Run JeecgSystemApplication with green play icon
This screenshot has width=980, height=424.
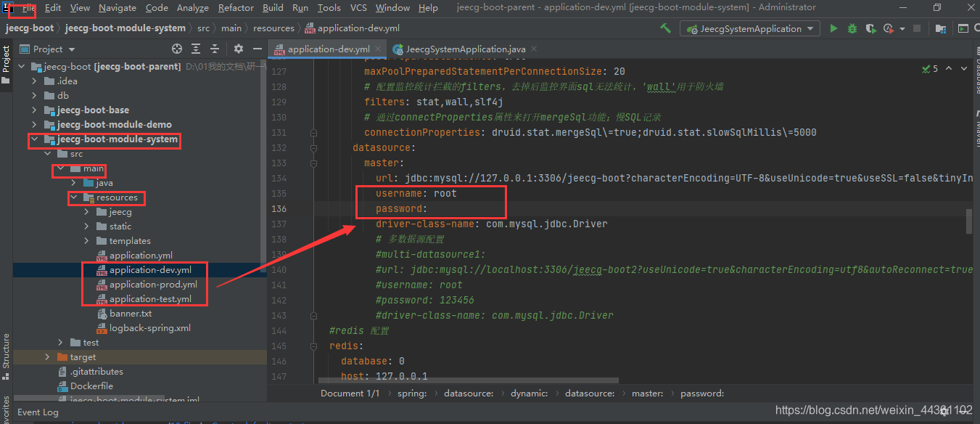click(833, 28)
